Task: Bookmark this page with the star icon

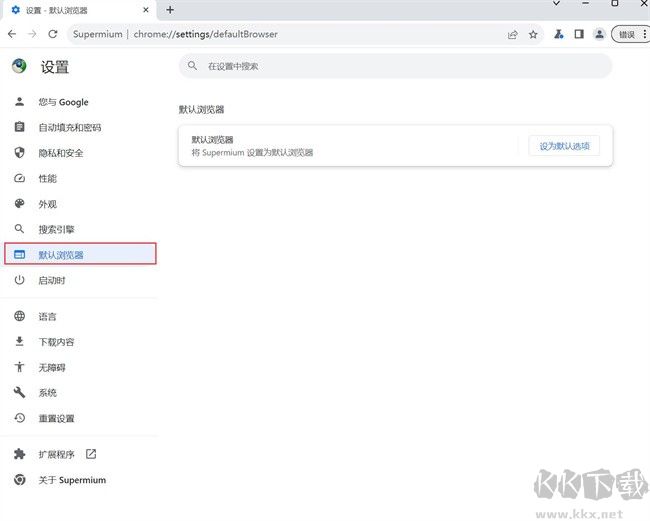Action: [x=533, y=34]
